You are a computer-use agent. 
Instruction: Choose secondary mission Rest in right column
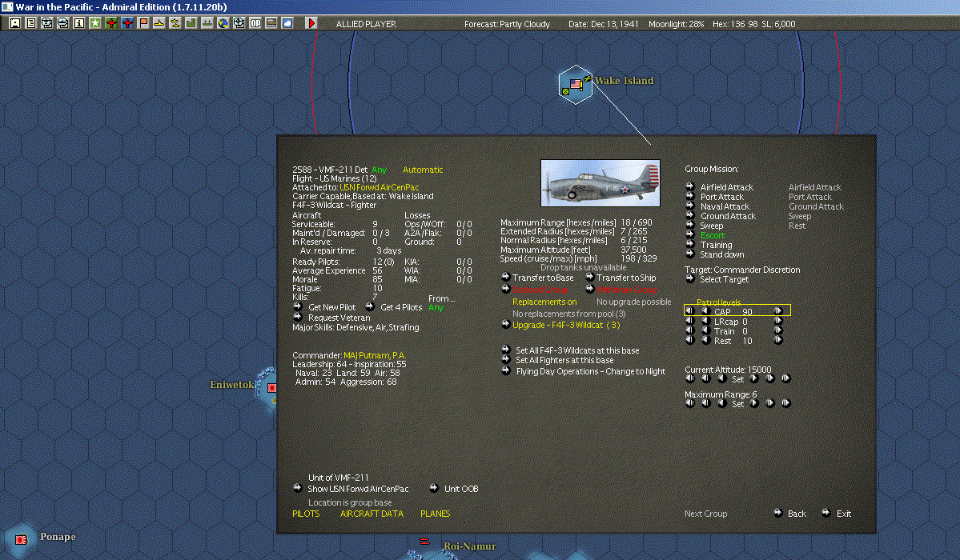point(797,226)
